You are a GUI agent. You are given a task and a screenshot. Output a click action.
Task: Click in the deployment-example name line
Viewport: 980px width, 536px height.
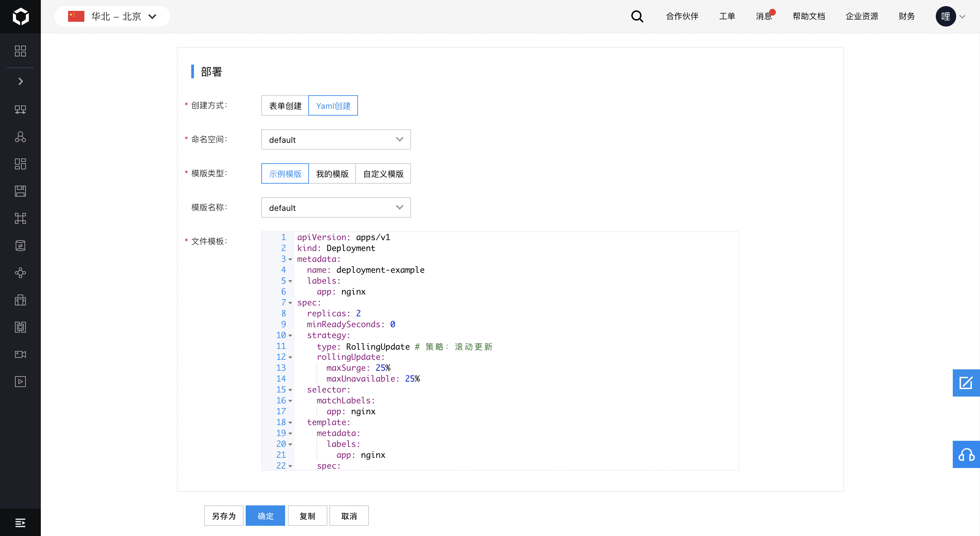pos(365,270)
